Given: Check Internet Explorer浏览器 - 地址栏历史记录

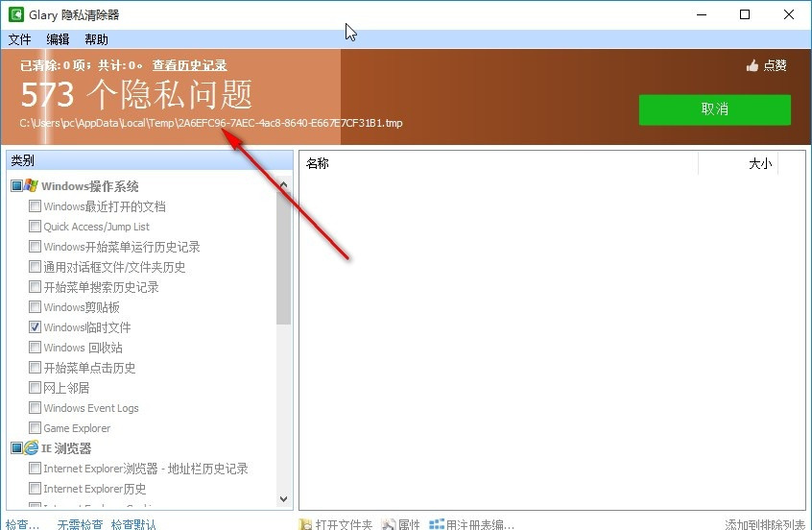Looking at the screenshot, I should (35, 468).
